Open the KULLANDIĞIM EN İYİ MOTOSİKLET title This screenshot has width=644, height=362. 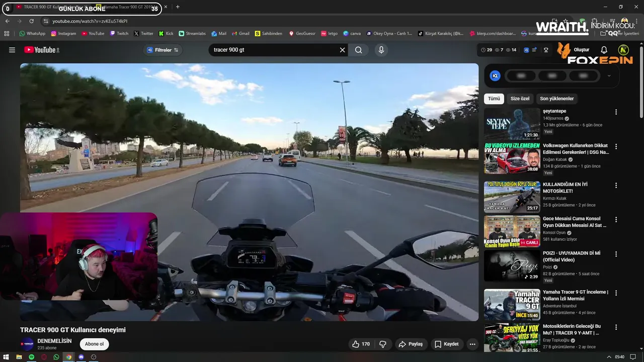click(x=565, y=188)
